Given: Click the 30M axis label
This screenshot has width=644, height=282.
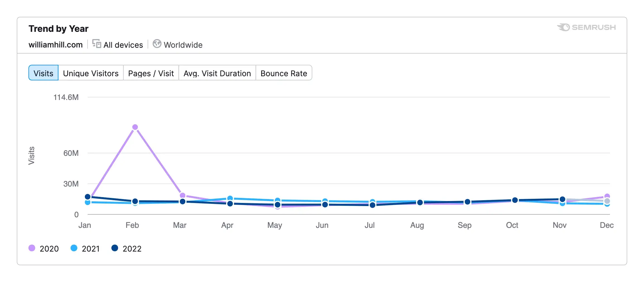Looking at the screenshot, I should coord(71,184).
